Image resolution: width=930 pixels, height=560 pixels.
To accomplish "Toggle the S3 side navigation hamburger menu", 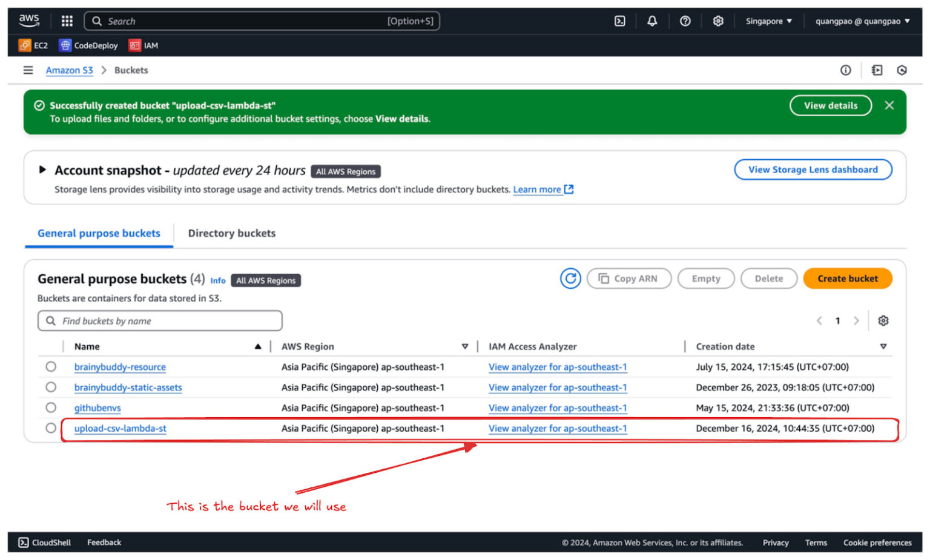I will click(28, 70).
